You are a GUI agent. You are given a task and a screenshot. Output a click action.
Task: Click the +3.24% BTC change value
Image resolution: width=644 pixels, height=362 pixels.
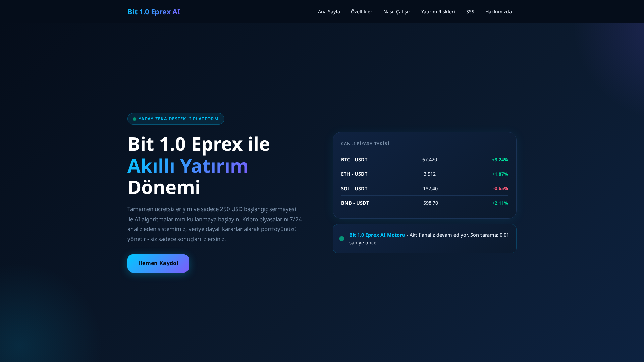click(500, 160)
